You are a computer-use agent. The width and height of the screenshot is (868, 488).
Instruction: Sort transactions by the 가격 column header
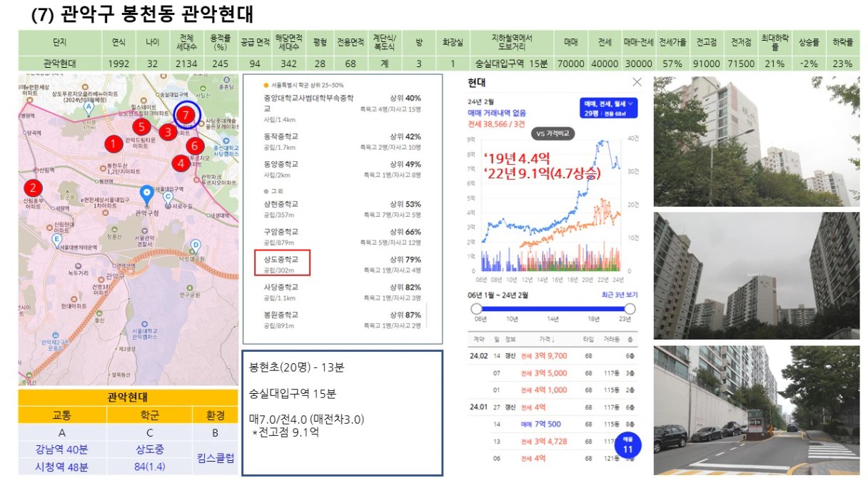(x=547, y=340)
